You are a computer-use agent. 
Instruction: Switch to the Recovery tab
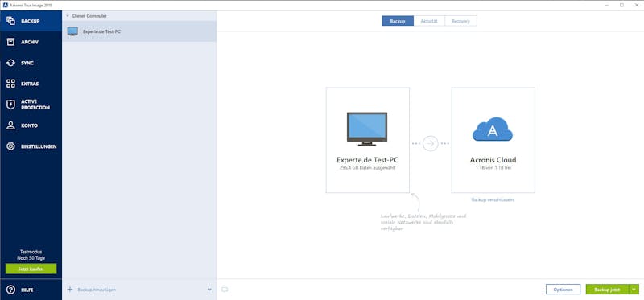click(x=460, y=21)
